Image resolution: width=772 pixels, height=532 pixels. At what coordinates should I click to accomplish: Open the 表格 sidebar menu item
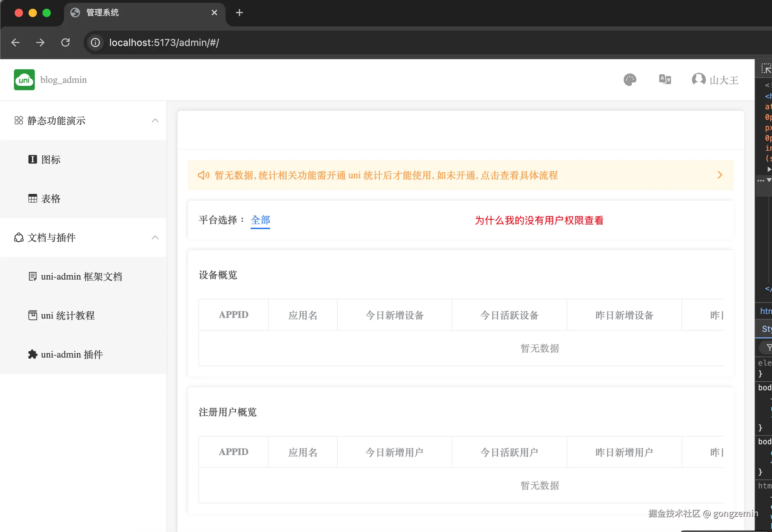click(x=51, y=198)
